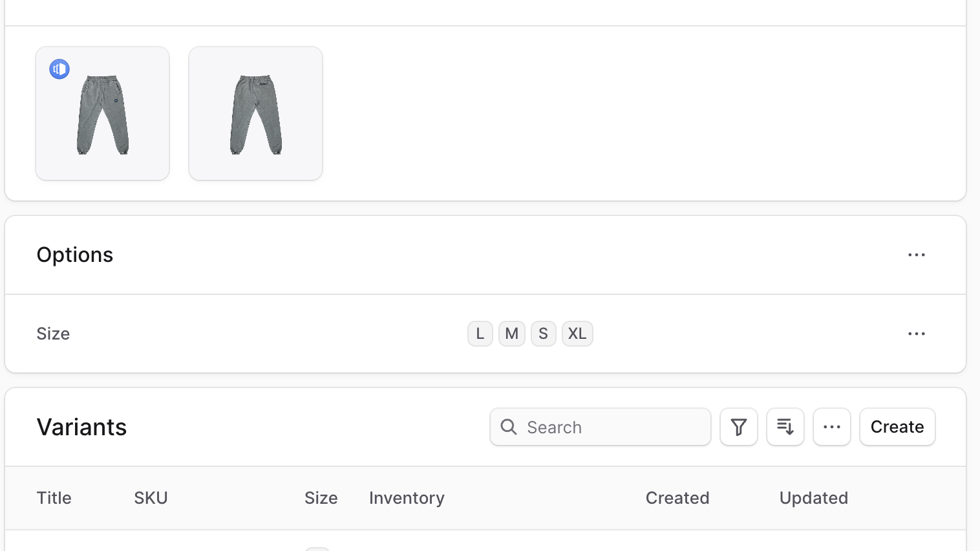Image resolution: width=980 pixels, height=551 pixels.
Task: Open the second sweatpants thumbnail image
Action: 255,113
